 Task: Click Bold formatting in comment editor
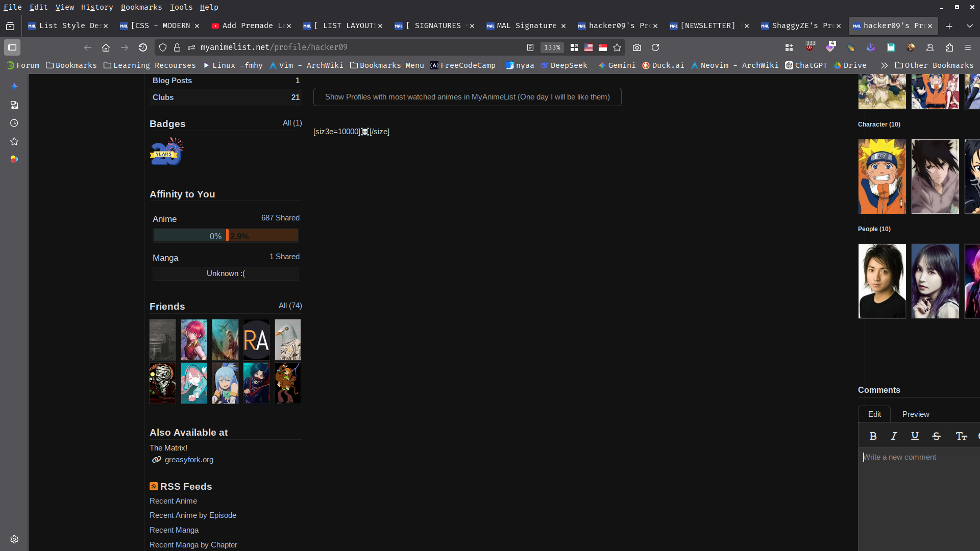[x=873, y=436]
